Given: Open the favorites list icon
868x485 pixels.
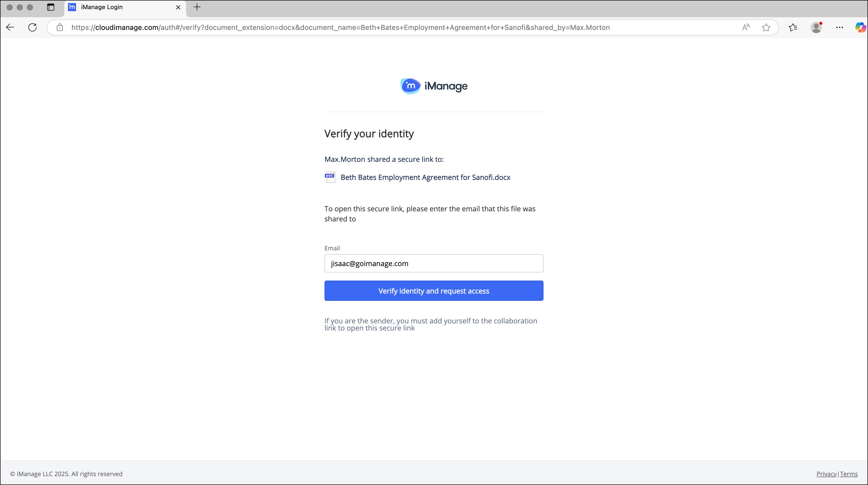Looking at the screenshot, I should (x=793, y=27).
